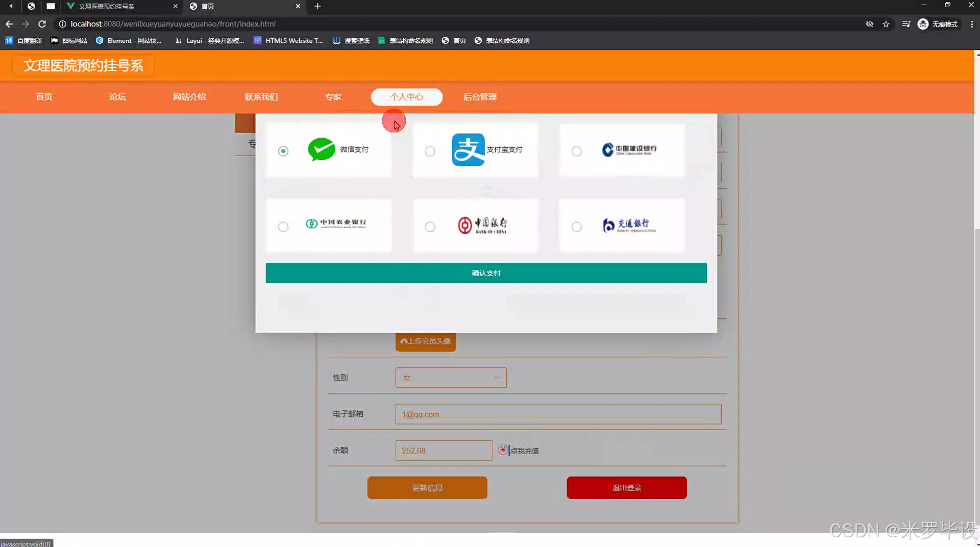This screenshot has width=980, height=547.
Task: Open 联系我们 in the navigation bar
Action: (261, 97)
